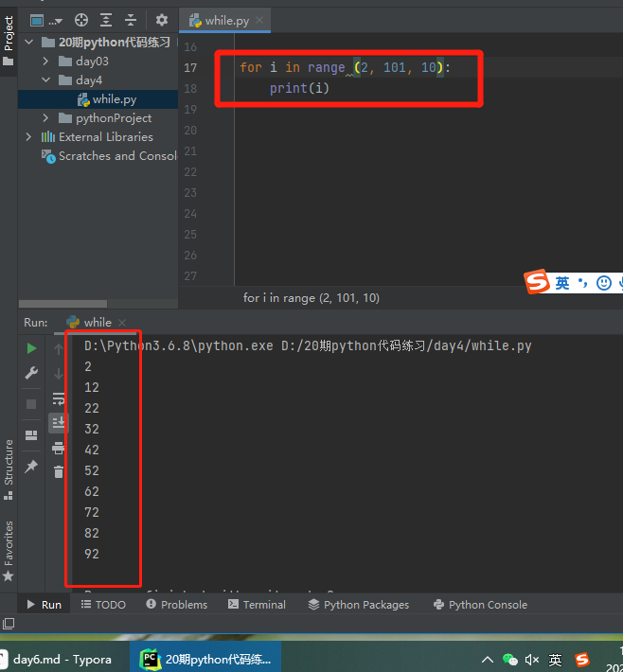The height and width of the screenshot is (672, 623).
Task: Click the Stop square icon
Action: tap(31, 404)
